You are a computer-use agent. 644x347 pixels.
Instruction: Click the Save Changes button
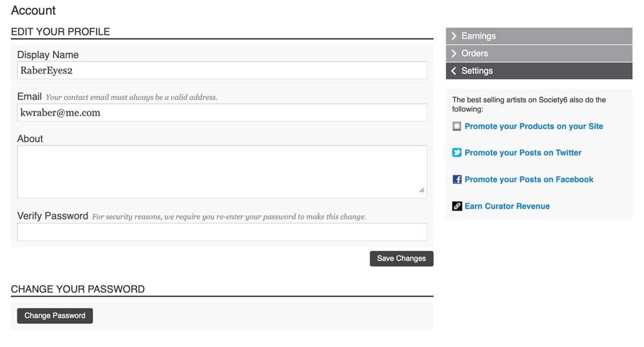pos(401,259)
